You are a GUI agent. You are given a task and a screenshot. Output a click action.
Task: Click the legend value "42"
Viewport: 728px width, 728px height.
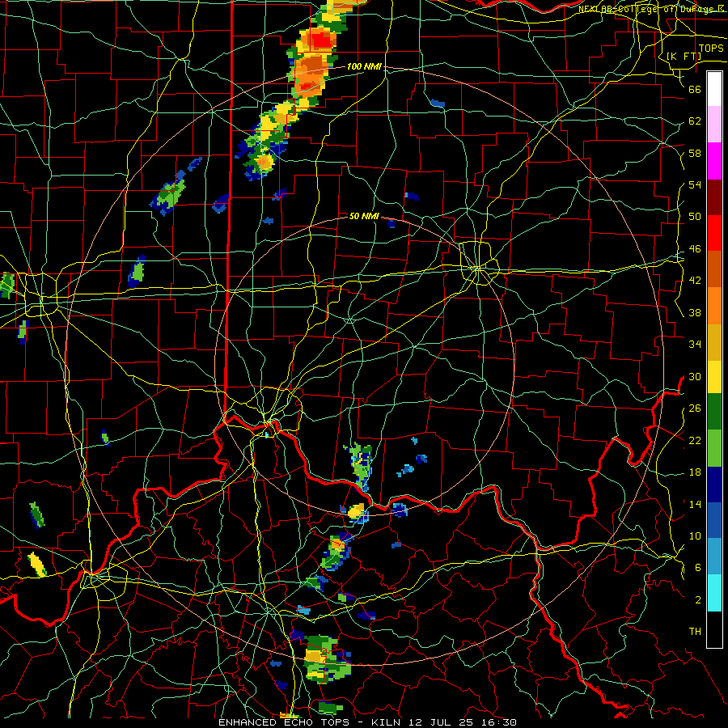(x=695, y=281)
